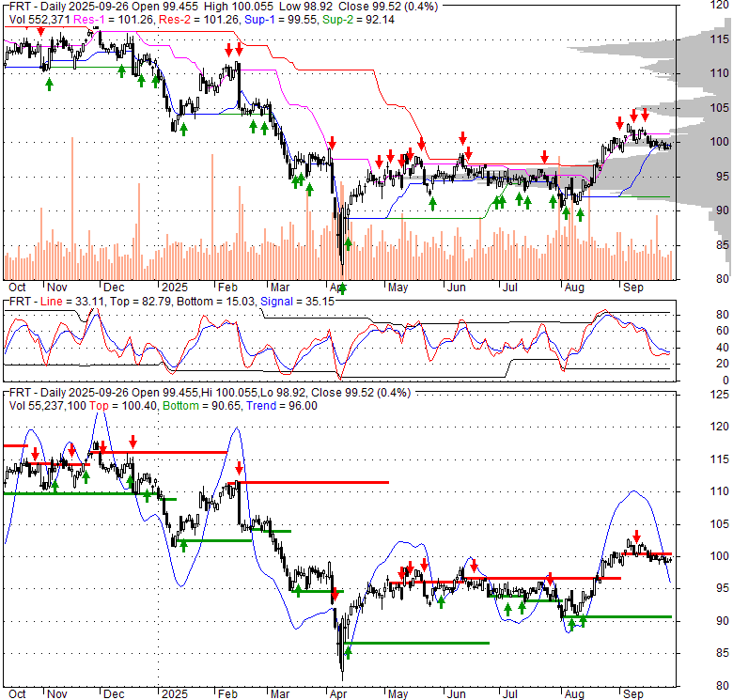Click the Aug month label on upper chart axis

pos(574,287)
